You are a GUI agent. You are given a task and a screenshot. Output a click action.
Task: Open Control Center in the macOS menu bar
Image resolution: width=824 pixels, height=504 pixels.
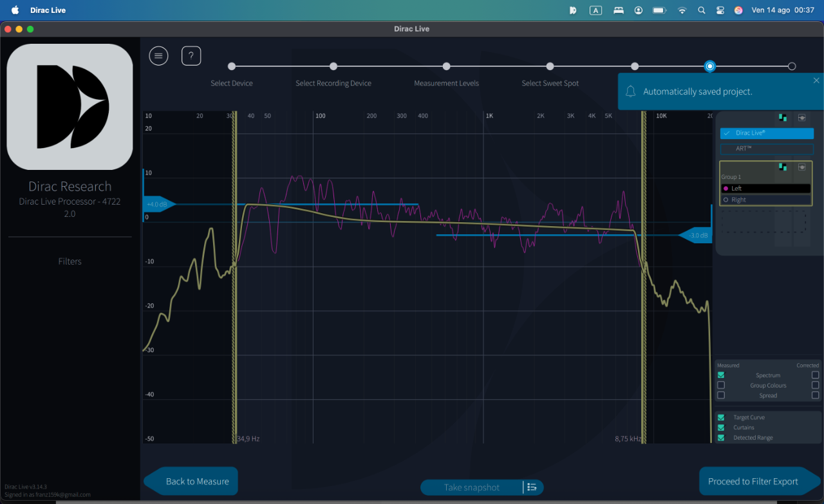click(x=720, y=10)
